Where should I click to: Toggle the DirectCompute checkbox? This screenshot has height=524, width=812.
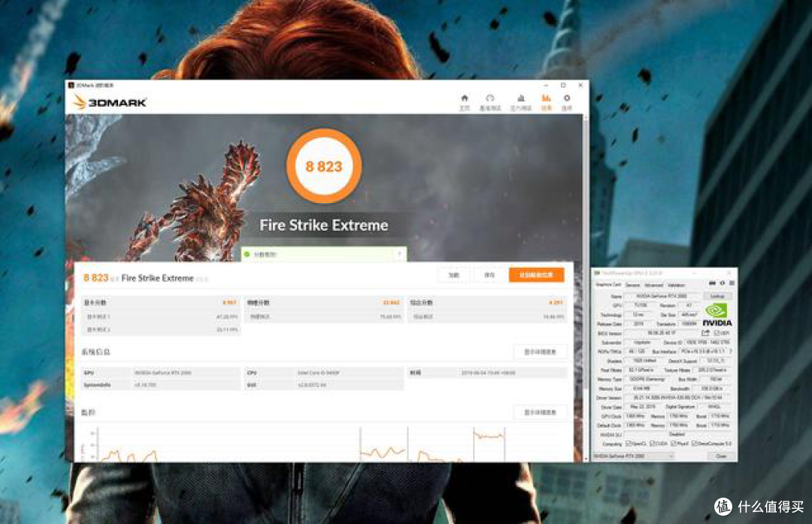pyautogui.click(x=695, y=444)
